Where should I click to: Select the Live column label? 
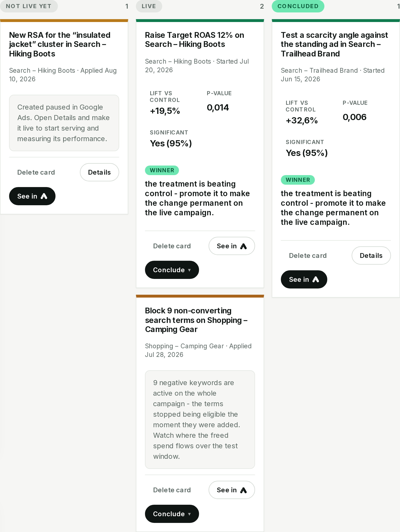pos(149,6)
